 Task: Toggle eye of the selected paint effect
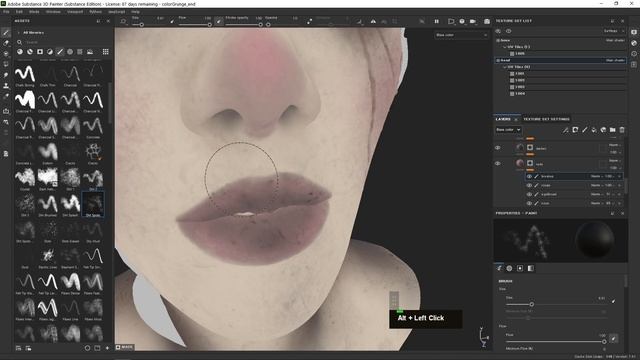pyautogui.click(x=529, y=176)
